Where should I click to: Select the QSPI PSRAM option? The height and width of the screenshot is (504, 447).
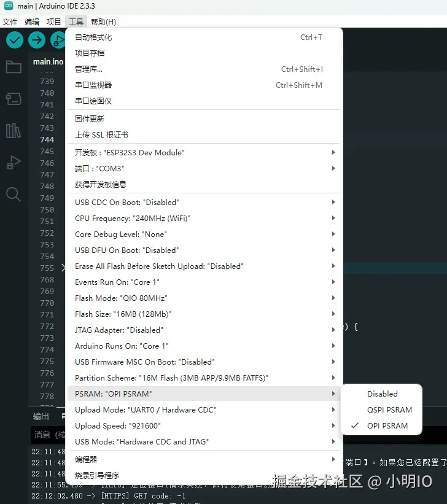(382, 410)
